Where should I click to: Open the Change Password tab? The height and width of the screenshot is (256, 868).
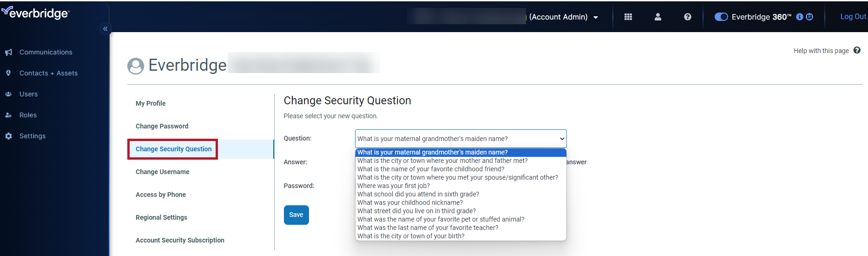pyautogui.click(x=162, y=126)
